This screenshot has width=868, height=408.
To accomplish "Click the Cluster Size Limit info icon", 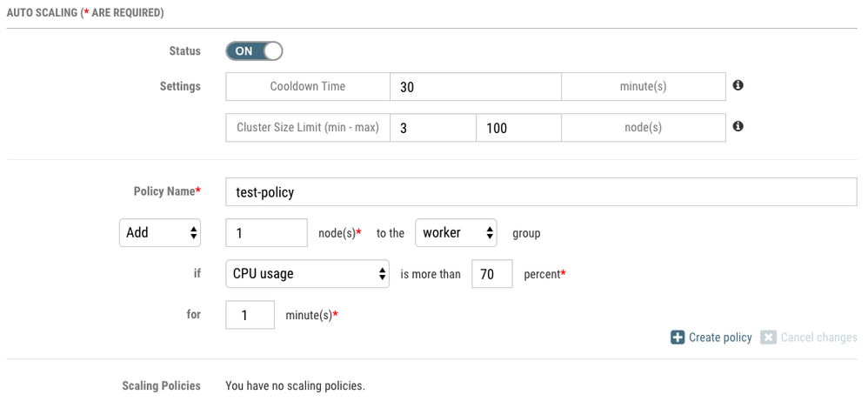I will click(x=738, y=126).
